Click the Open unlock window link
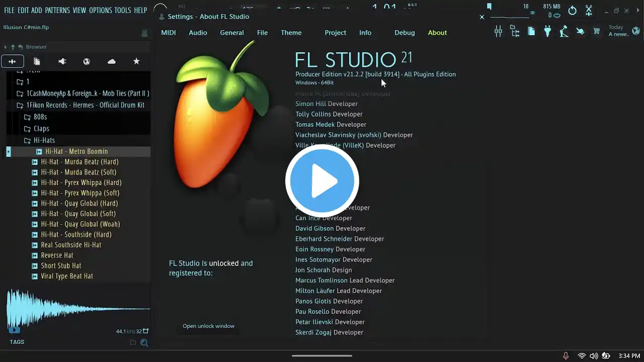This screenshot has height=362, width=644. 208,326
